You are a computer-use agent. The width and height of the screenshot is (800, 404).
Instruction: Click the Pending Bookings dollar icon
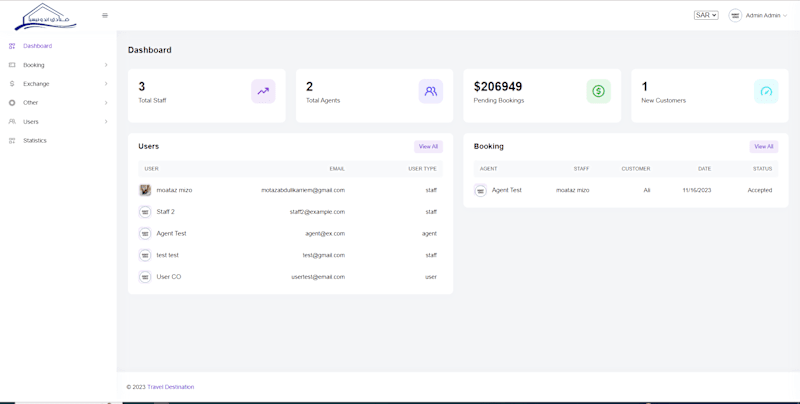[x=598, y=91]
